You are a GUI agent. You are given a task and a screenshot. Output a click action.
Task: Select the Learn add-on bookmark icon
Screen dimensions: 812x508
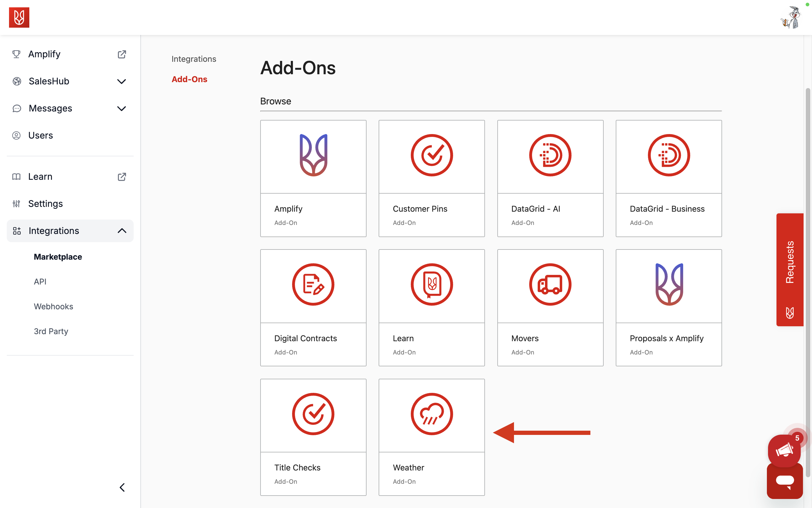tap(432, 284)
